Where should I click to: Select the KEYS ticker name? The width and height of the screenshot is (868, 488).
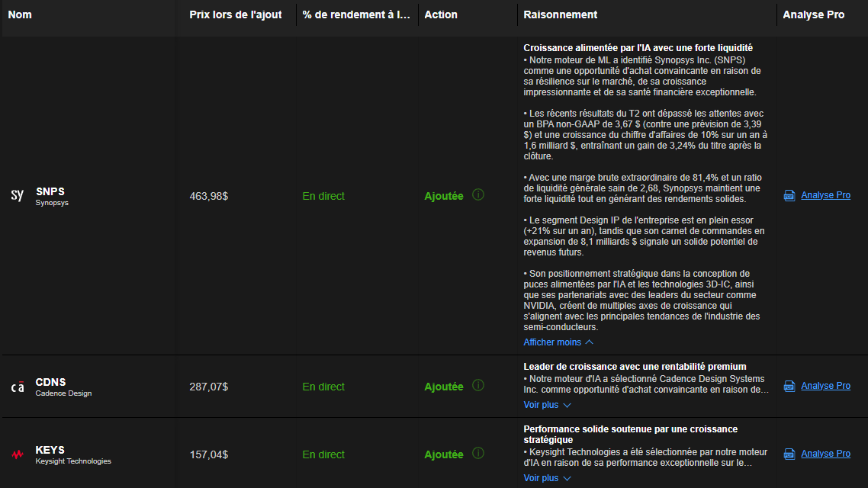click(x=50, y=451)
